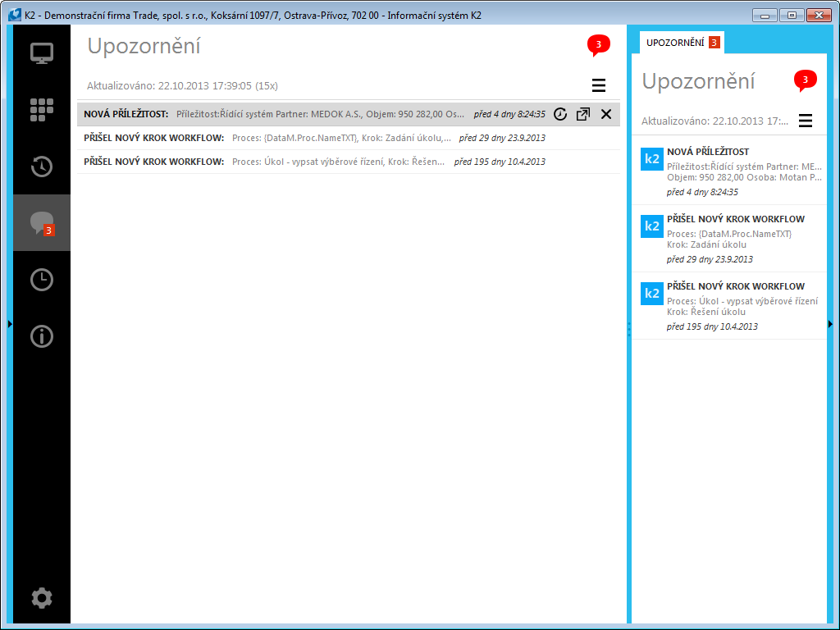The image size is (840, 630).
Task: Click the red notification count bubble in main panel
Action: coord(598,45)
